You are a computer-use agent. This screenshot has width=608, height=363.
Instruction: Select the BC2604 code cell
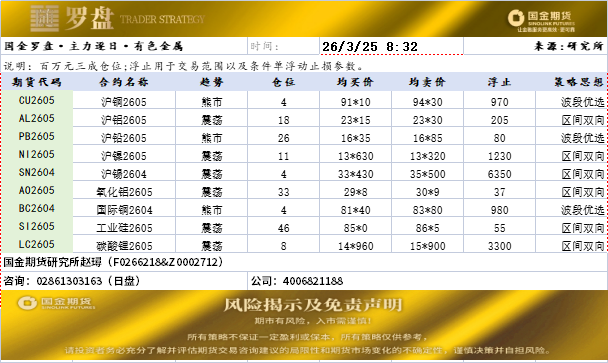tap(37, 208)
